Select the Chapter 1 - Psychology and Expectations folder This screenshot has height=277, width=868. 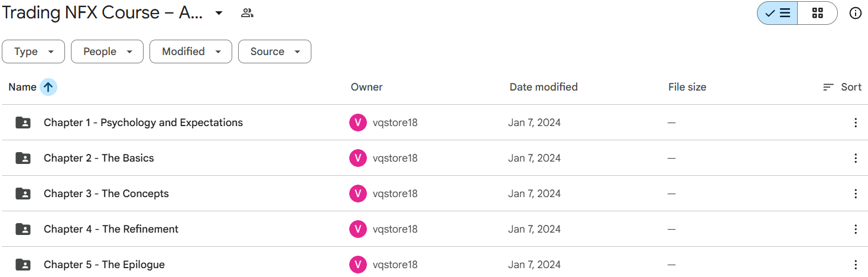click(x=435, y=123)
